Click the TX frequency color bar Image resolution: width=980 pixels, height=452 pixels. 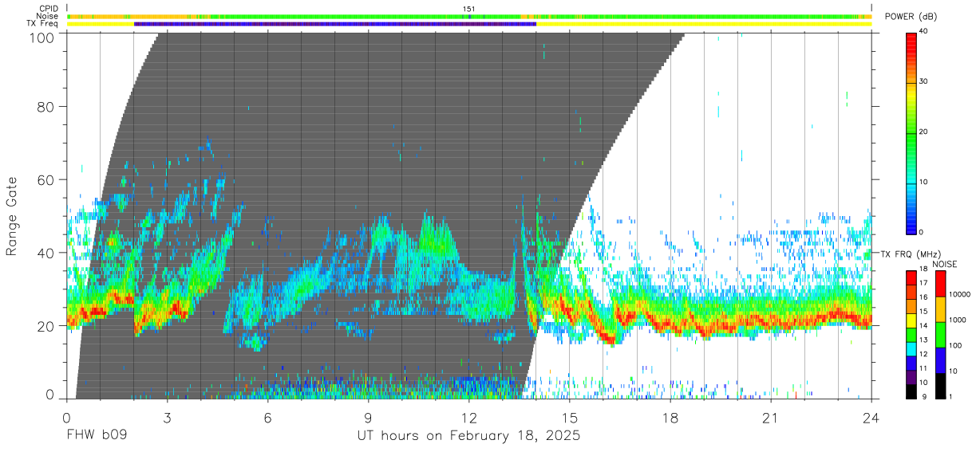point(911,334)
